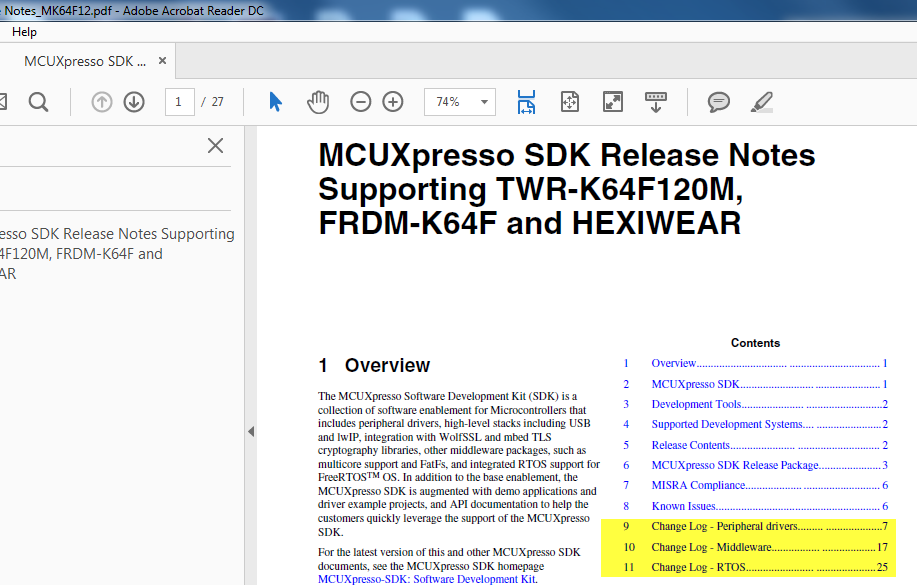Select Fit Width scrolling mode icon

point(526,102)
